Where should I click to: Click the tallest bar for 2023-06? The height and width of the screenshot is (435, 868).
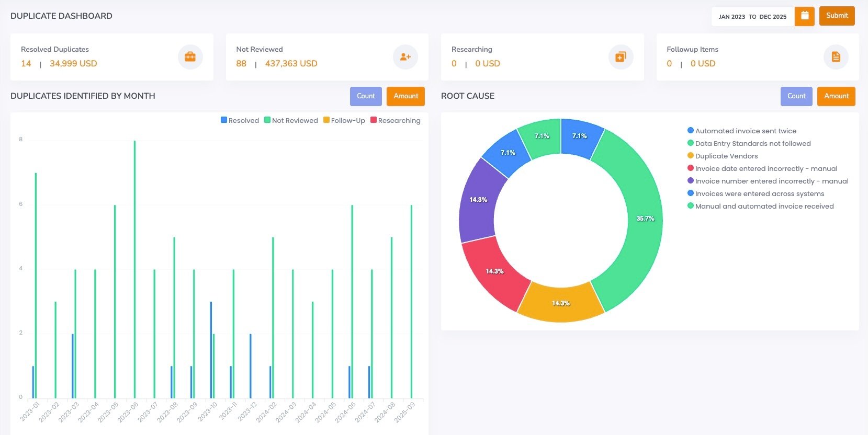134,269
